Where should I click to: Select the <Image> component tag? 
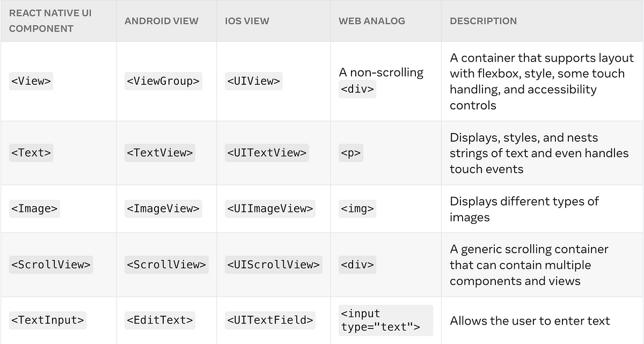(x=34, y=208)
